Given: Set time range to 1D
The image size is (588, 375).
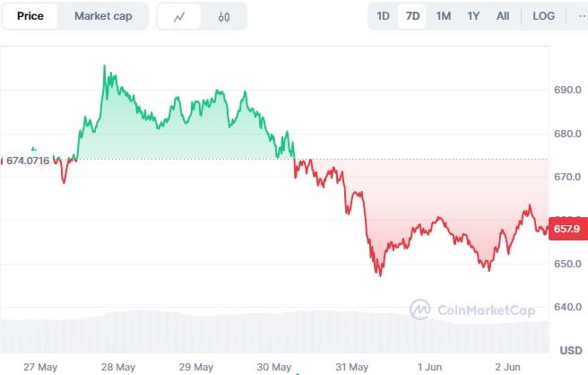Looking at the screenshot, I should 383,16.
